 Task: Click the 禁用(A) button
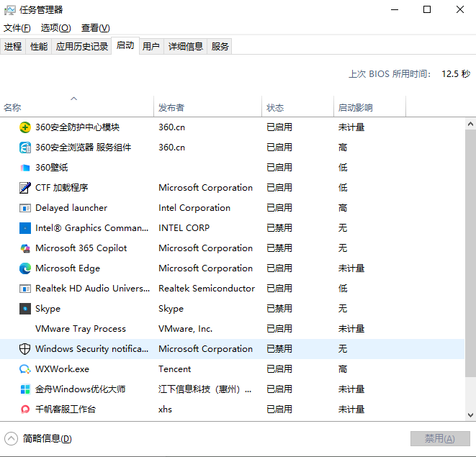[x=440, y=438]
